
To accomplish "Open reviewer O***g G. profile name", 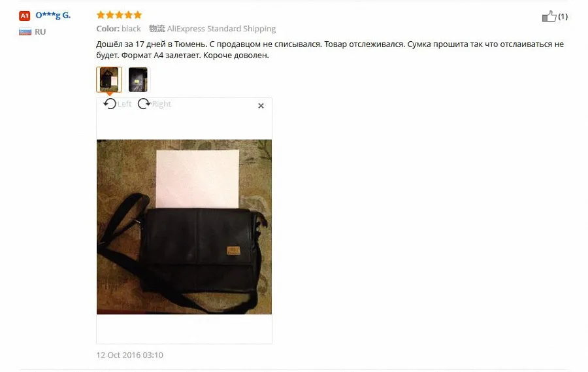I will pos(53,16).
